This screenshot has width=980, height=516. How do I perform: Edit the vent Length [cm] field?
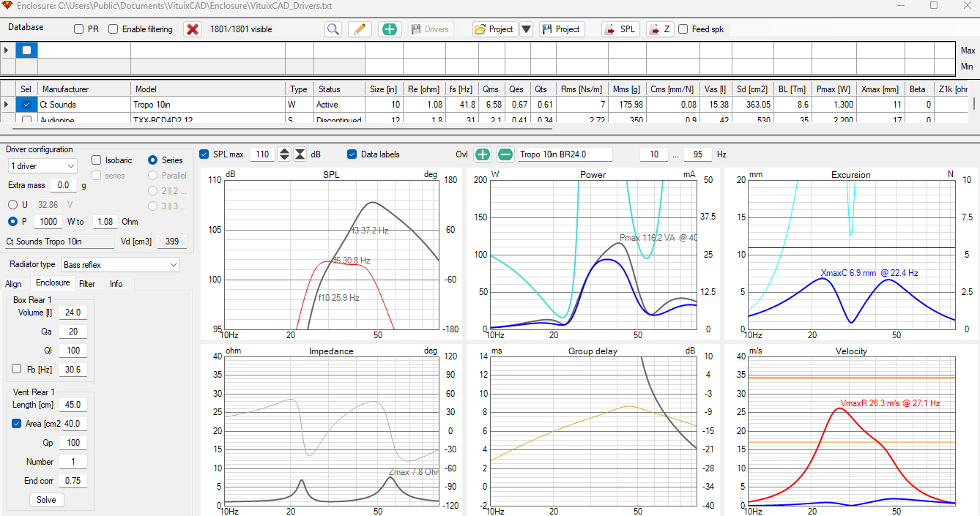(73, 404)
